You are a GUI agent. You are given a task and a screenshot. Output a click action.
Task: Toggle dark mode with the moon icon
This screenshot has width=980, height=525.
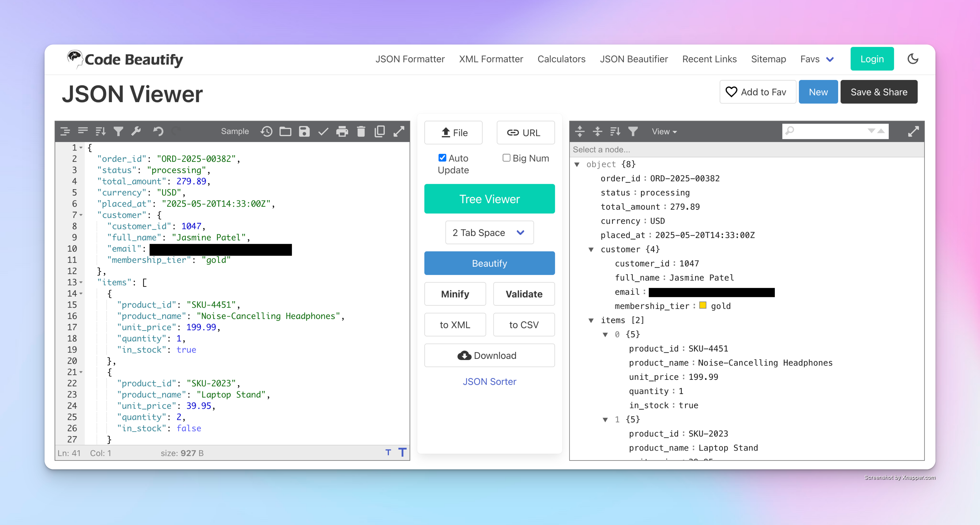coord(913,59)
